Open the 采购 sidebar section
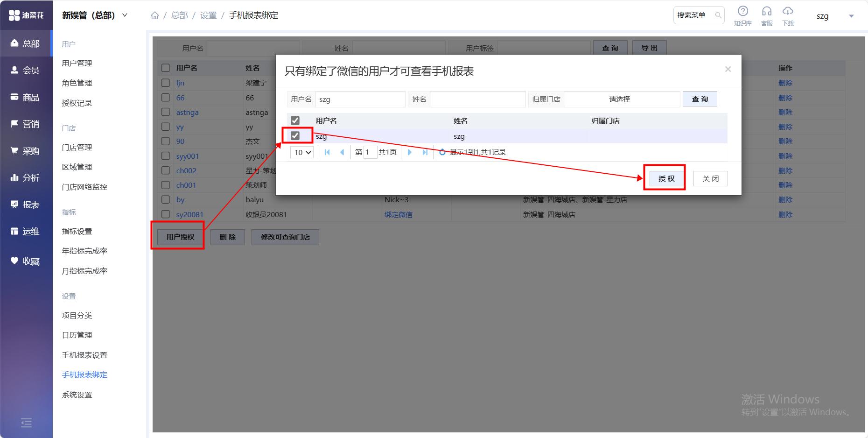 [x=26, y=151]
